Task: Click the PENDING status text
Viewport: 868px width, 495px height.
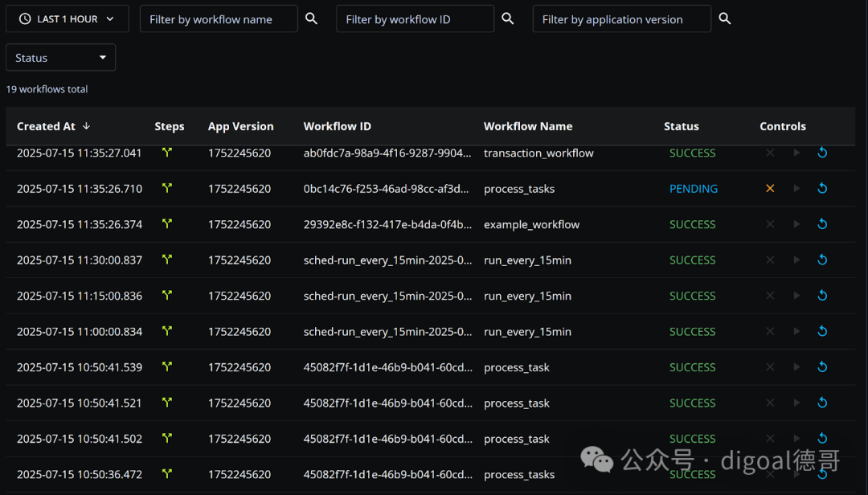Action: pos(694,189)
